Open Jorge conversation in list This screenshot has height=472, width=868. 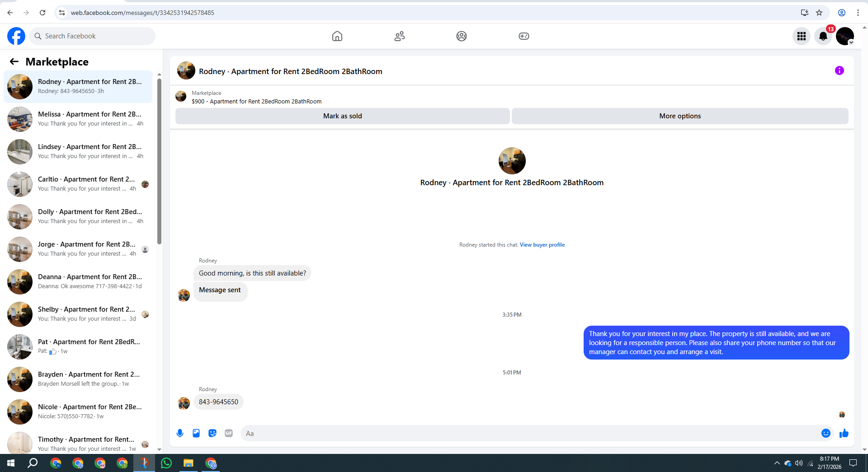(x=78, y=249)
